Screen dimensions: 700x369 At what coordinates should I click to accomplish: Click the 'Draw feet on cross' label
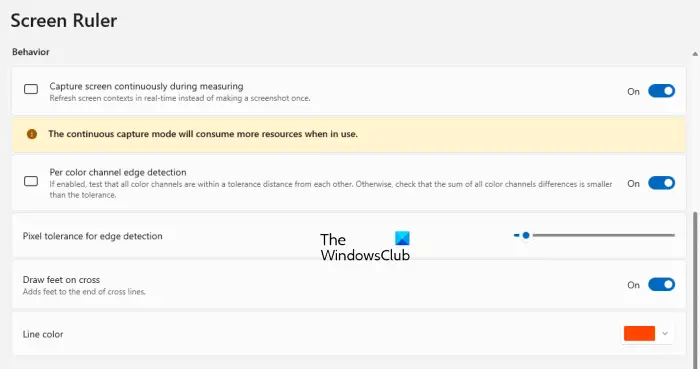point(61,280)
